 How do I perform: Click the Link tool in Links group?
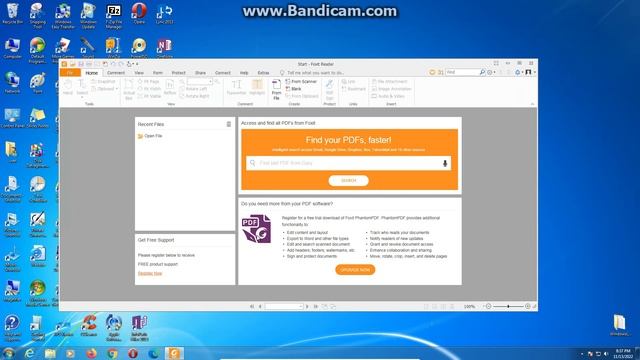348,82
